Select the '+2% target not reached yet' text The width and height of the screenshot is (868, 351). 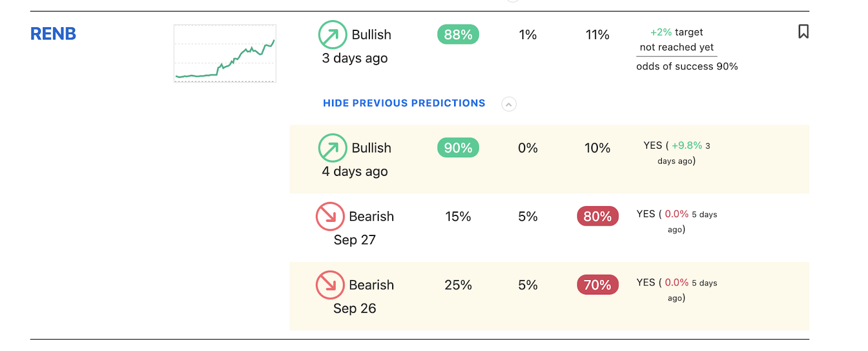676,40
